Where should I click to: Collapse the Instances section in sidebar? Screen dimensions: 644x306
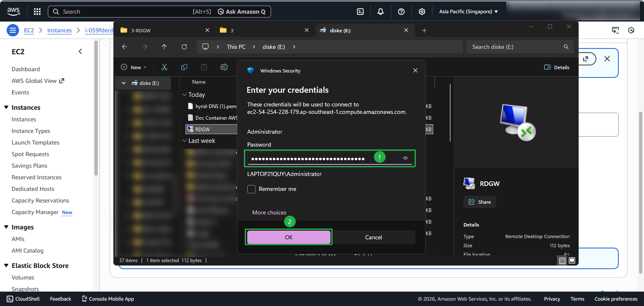pos(6,108)
